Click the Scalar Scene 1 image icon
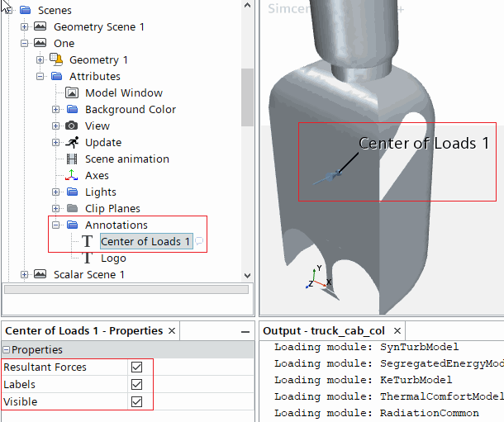The image size is (504, 422). click(40, 274)
